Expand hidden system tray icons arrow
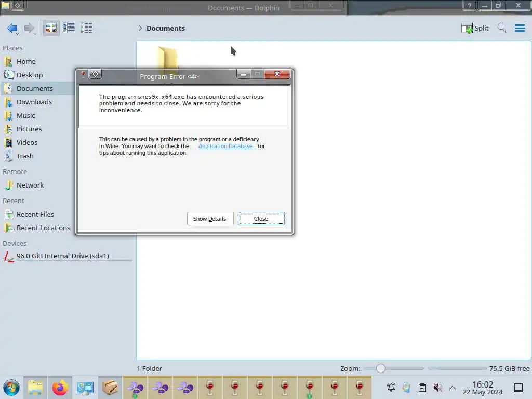This screenshot has width=532, height=399. [453, 388]
